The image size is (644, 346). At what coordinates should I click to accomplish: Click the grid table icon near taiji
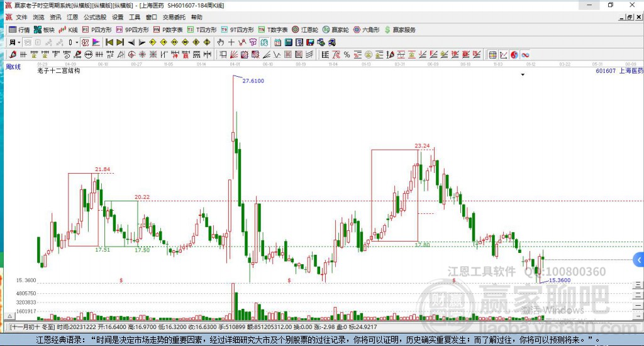pos(493,55)
